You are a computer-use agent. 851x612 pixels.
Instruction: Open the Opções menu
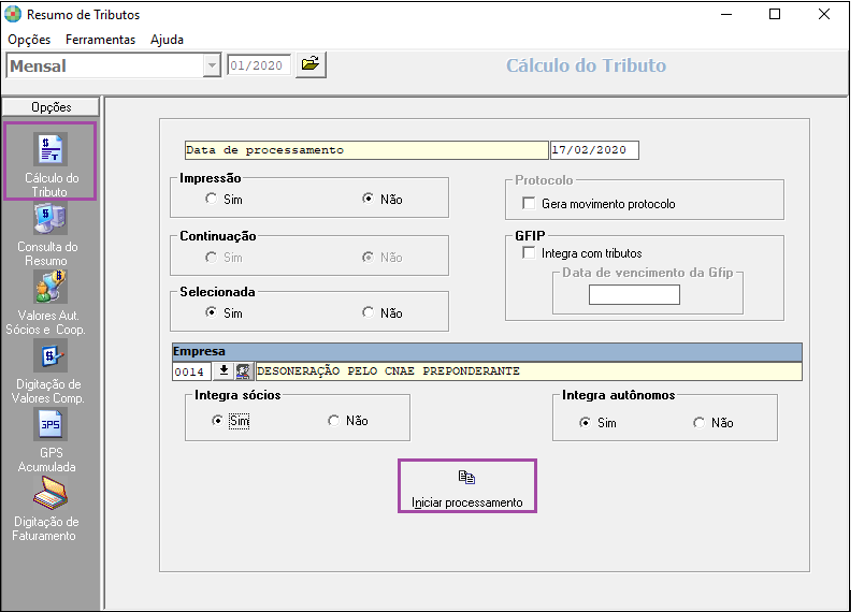point(29,40)
